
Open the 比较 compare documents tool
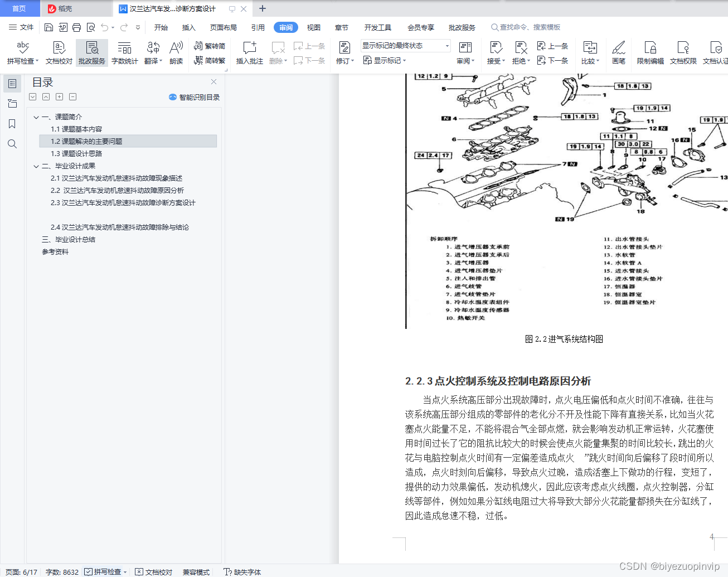pyautogui.click(x=590, y=53)
